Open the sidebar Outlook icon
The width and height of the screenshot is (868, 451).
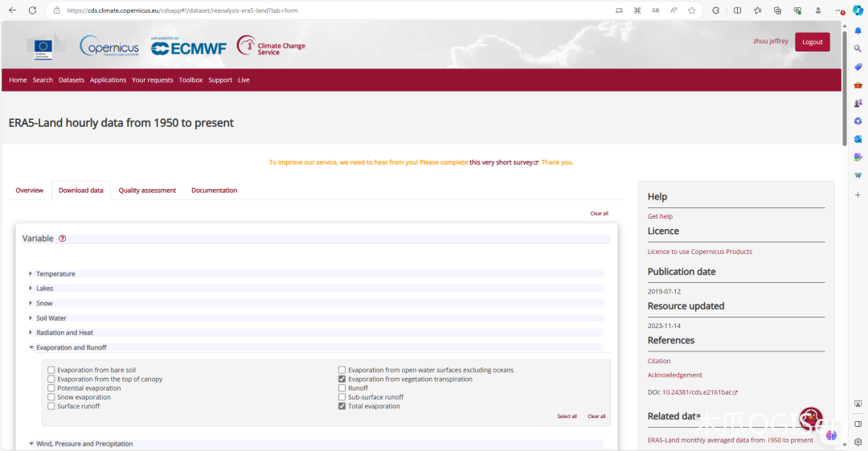pyautogui.click(x=858, y=139)
